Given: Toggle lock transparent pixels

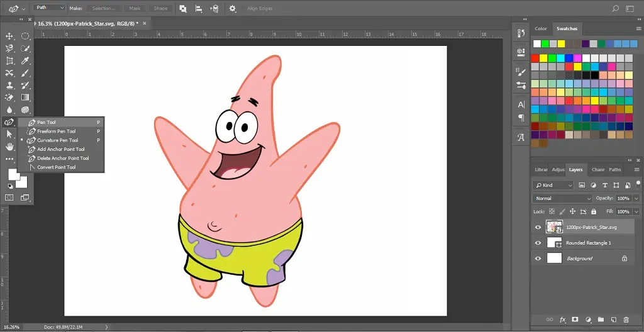Looking at the screenshot, I should (552, 212).
